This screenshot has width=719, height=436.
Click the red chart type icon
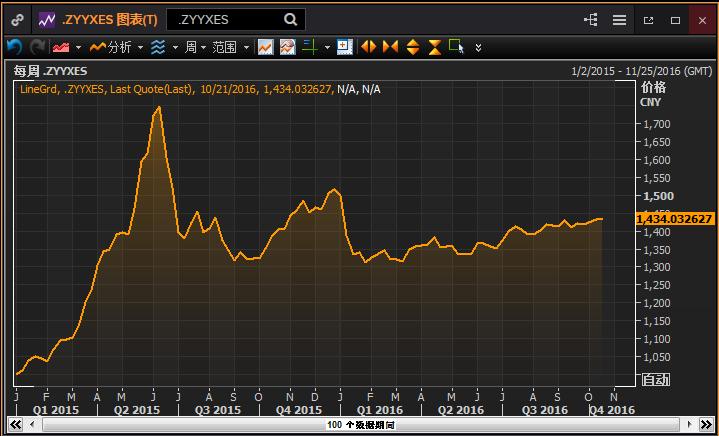(61, 47)
